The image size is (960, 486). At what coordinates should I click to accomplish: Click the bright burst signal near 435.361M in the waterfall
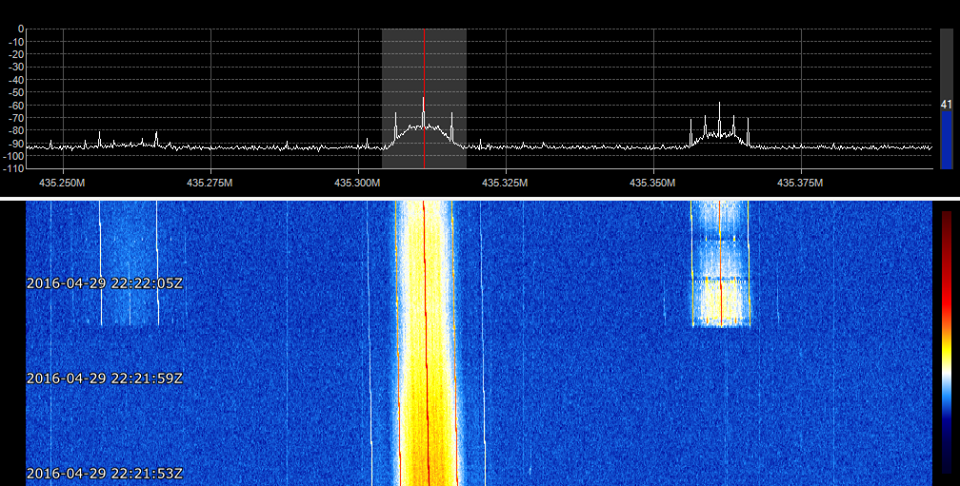click(x=721, y=264)
